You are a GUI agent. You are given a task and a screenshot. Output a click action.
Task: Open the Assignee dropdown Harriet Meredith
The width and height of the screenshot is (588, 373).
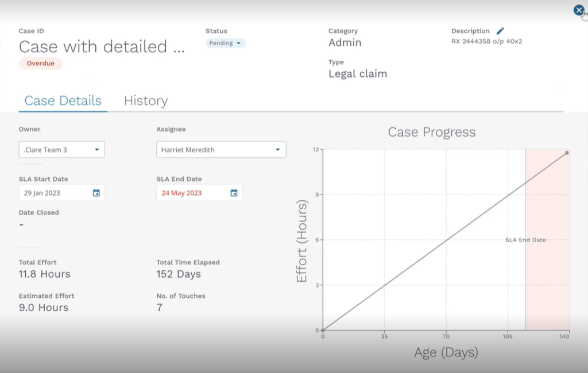pyautogui.click(x=221, y=150)
